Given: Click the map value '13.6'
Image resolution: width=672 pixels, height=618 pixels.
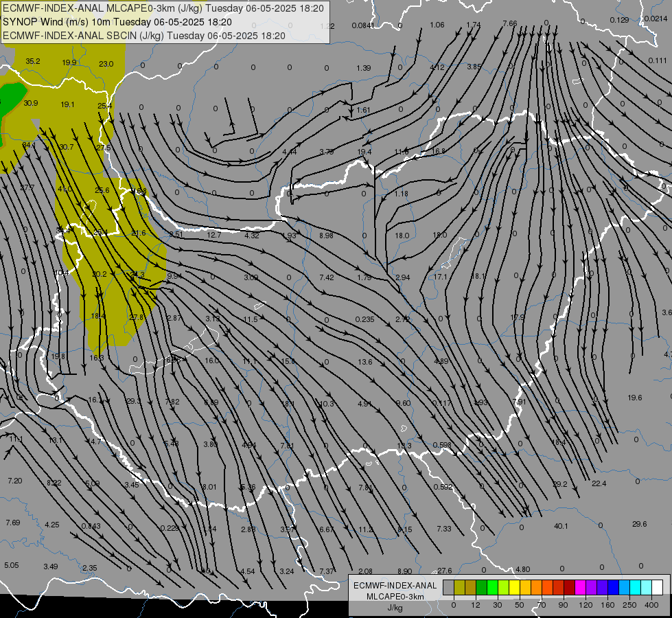Looking at the screenshot, I should coord(364,362).
